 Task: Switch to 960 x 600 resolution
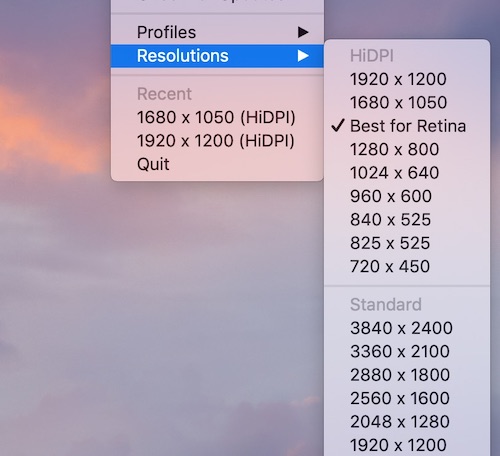pos(407,196)
